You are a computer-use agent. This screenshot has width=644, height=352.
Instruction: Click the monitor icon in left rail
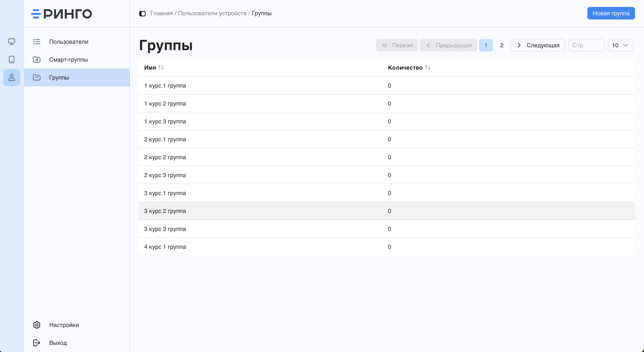point(11,41)
